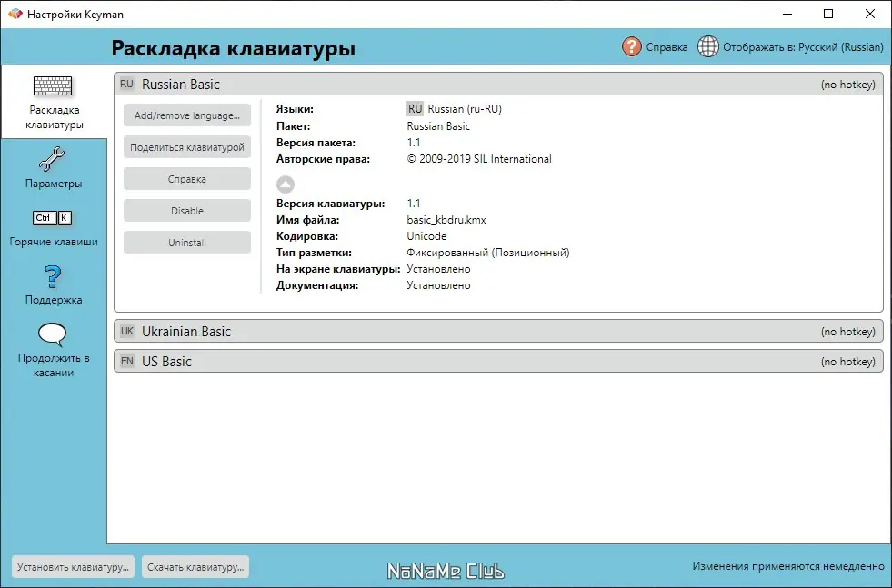The width and height of the screenshot is (892, 588).
Task: Click the Disable button
Action: click(187, 211)
